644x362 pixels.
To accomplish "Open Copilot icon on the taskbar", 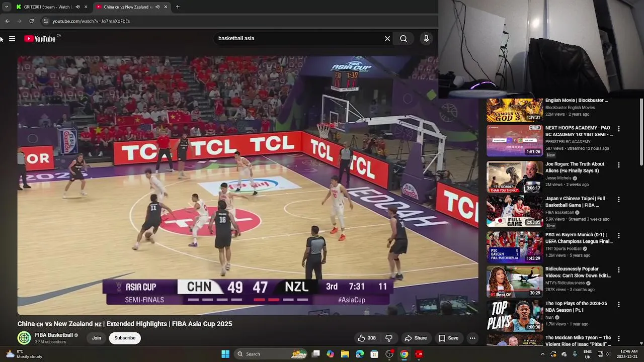I will pyautogui.click(x=330, y=354).
